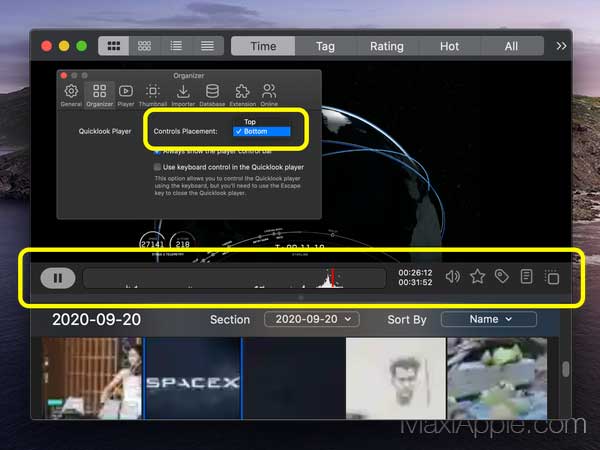Image resolution: width=600 pixels, height=450 pixels.
Task: Click the thumbnail list vertical scrollbar
Action: 566,369
